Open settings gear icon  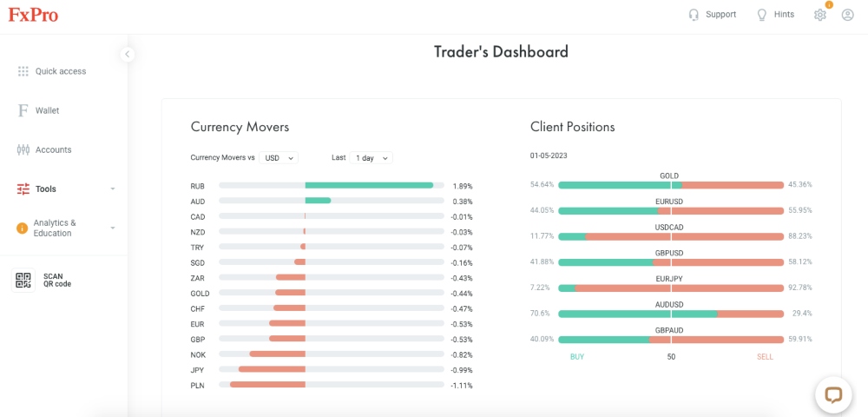point(820,15)
